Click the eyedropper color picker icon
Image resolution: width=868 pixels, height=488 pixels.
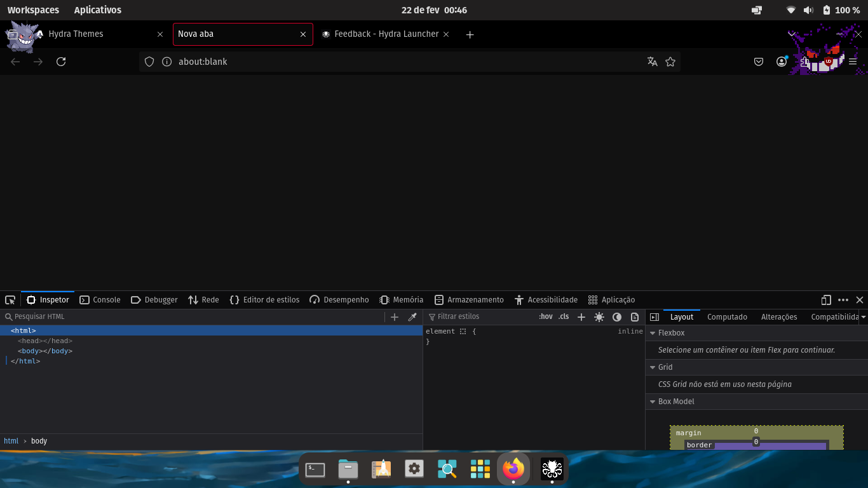click(412, 317)
